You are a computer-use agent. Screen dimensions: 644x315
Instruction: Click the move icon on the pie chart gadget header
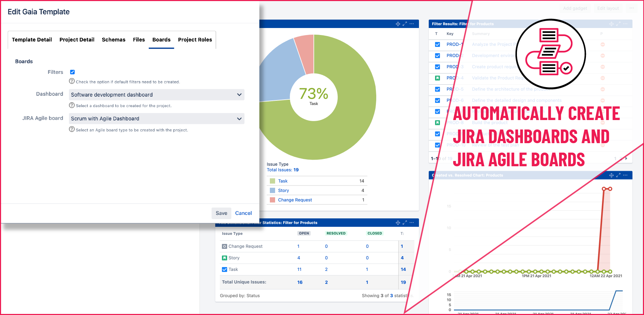point(398,24)
